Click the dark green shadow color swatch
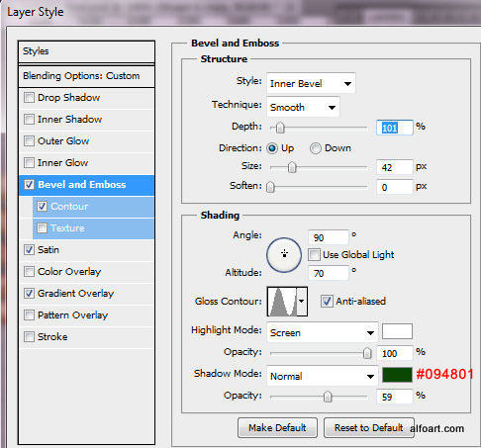This screenshot has height=448, width=481. point(397,375)
